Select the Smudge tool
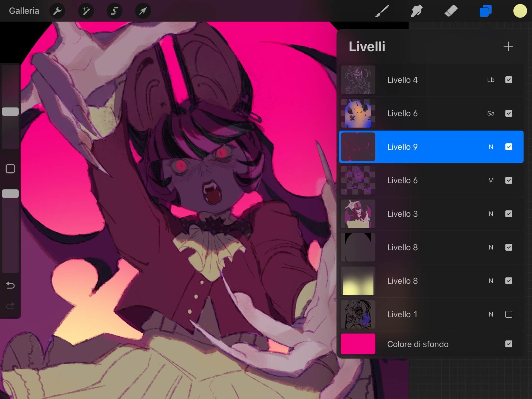Viewport: 532px width, 399px height. 417,11
